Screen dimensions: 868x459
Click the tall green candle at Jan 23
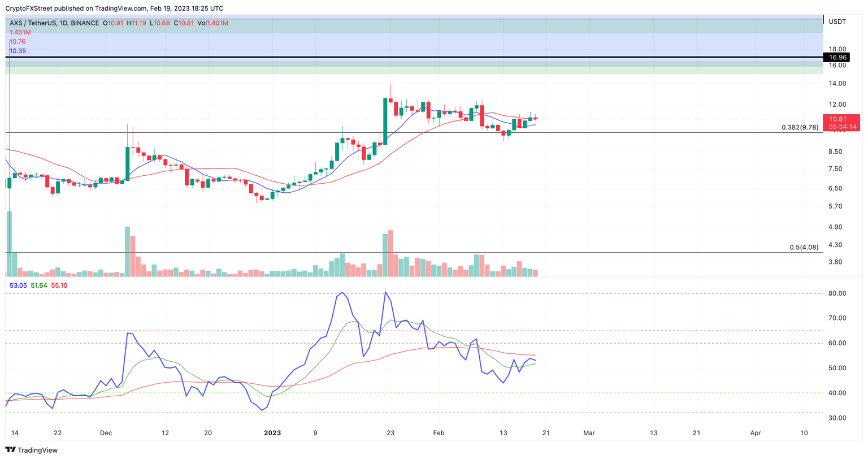[x=385, y=121]
